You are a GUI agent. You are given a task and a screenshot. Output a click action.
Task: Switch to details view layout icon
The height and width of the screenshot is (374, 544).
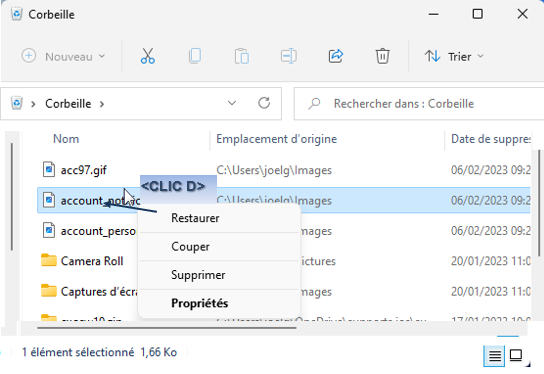point(494,355)
